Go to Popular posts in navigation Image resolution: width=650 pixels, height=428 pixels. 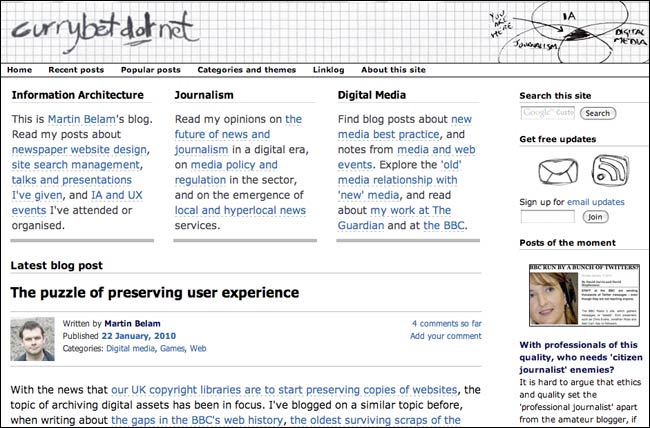tap(151, 70)
